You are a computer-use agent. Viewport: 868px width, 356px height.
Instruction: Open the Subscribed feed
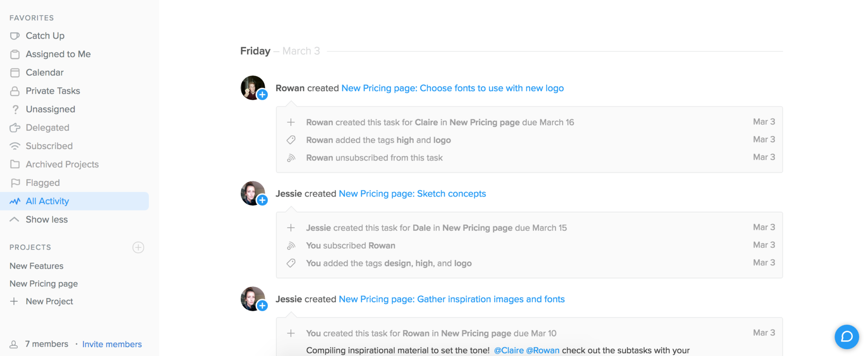click(49, 146)
